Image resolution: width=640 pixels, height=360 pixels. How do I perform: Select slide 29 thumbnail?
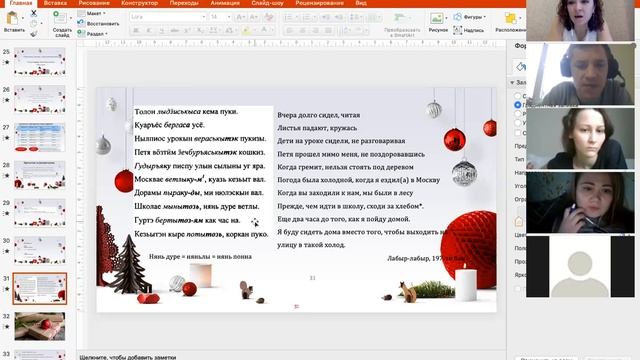click(x=40, y=213)
